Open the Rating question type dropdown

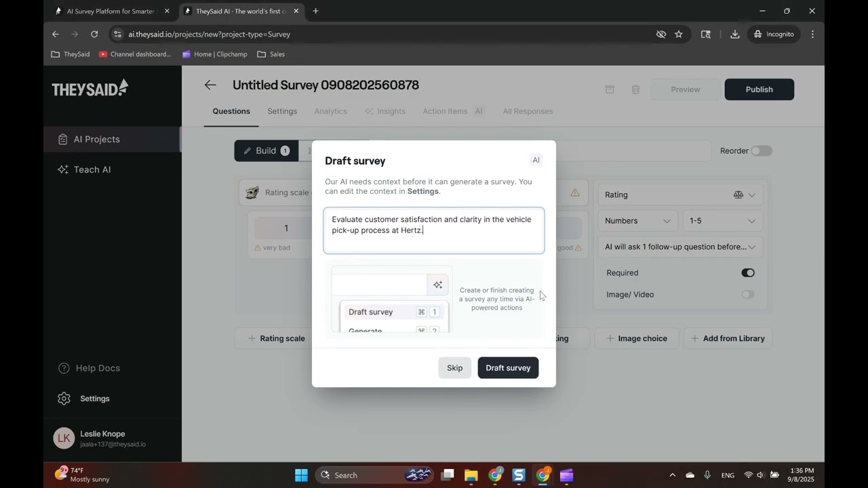coord(680,195)
